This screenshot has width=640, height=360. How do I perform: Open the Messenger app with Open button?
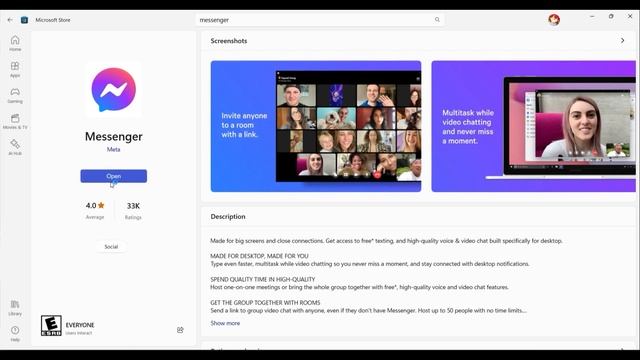pos(113,176)
